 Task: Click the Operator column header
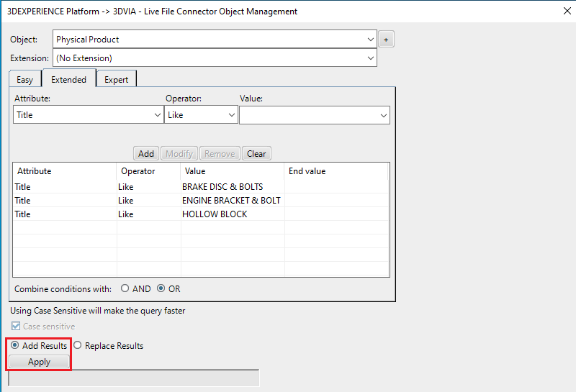148,171
